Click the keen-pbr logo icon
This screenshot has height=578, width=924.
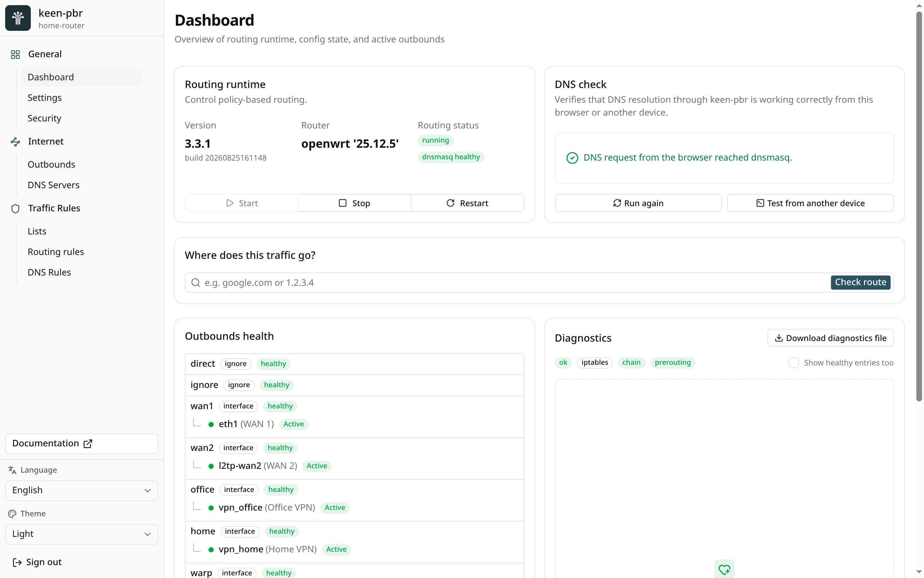(x=18, y=18)
